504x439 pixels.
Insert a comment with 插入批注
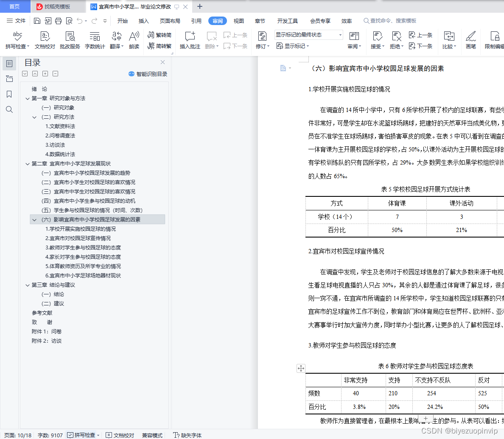[x=190, y=40]
